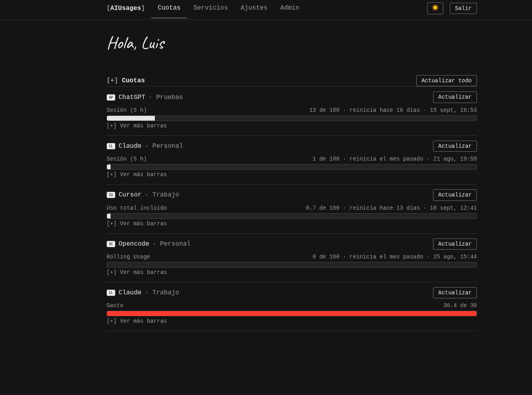Click the red Gasto progress bar

point(292,314)
